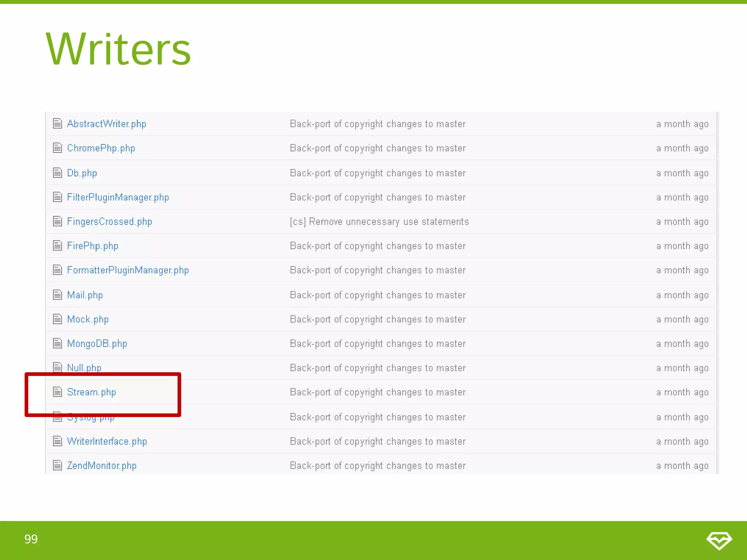Click 'a month ago' in AbstractWriter.php row

tap(682, 124)
